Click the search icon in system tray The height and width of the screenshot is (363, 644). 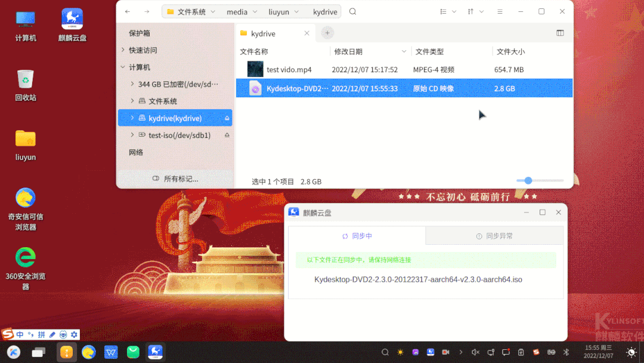pyautogui.click(x=385, y=352)
